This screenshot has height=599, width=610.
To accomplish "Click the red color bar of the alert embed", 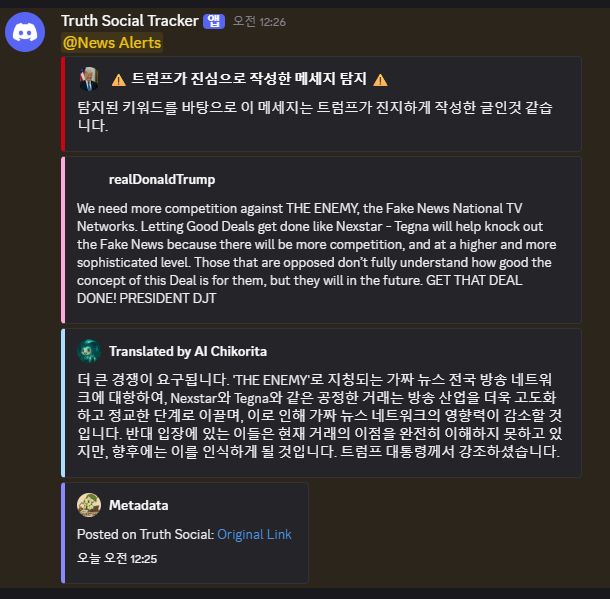I will tap(63, 103).
